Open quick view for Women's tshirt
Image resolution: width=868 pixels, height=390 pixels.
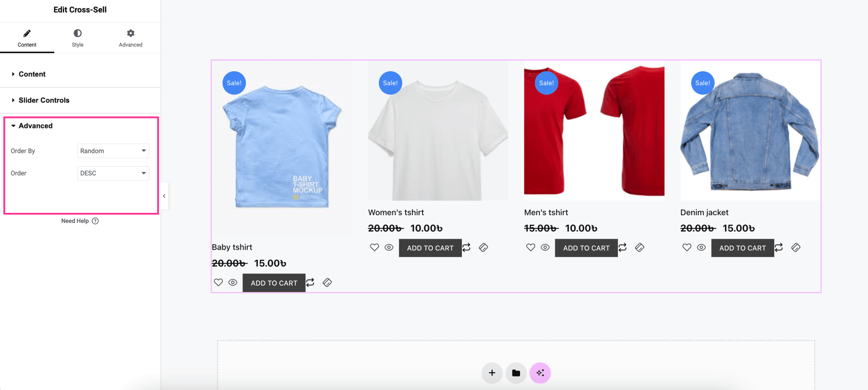click(389, 247)
